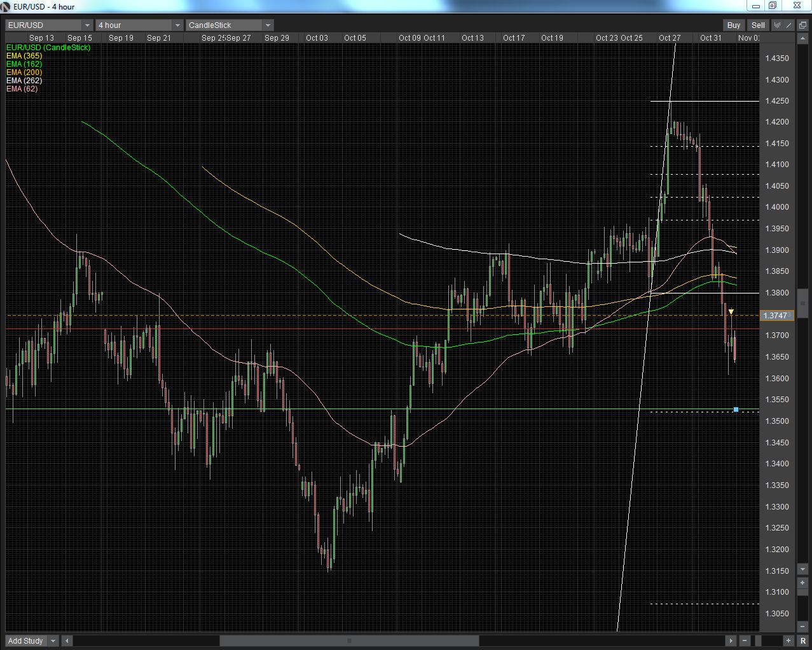Click the blue square marker on green line

(736, 409)
